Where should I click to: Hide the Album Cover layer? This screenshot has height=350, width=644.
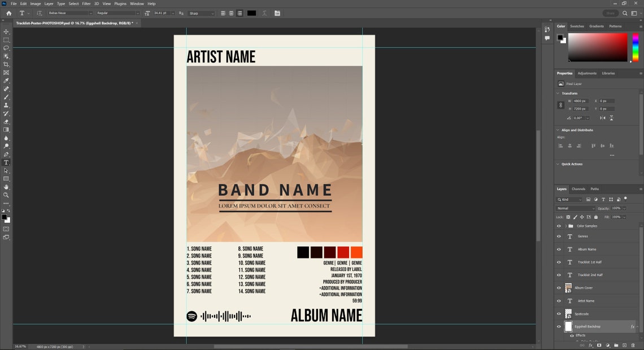(559, 287)
